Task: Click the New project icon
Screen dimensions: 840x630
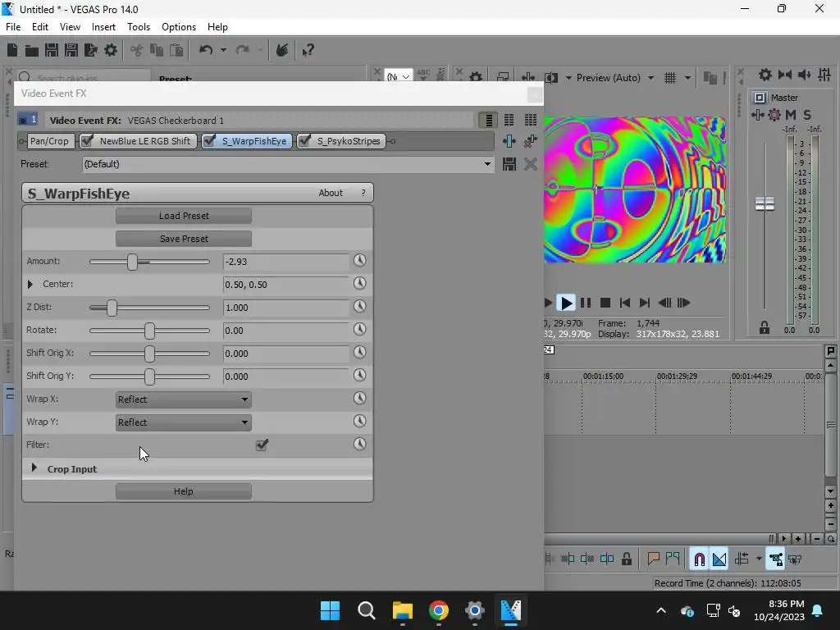Action: (12, 50)
